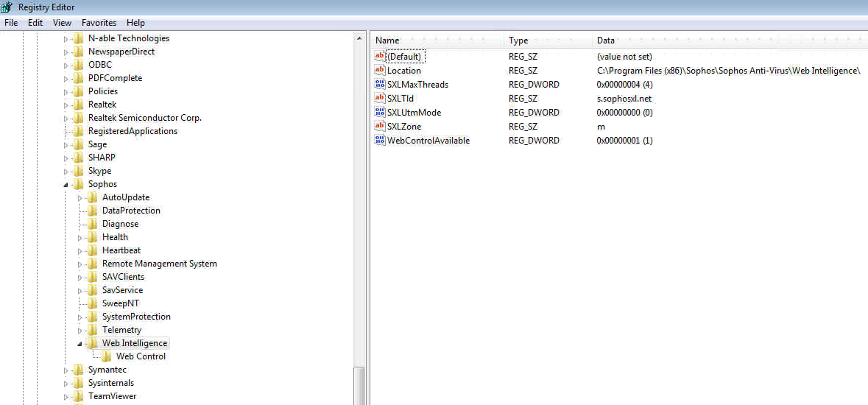
Task: Click the Web Control folder icon
Action: tap(106, 356)
